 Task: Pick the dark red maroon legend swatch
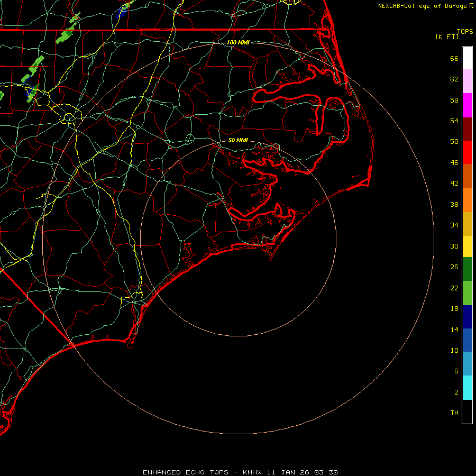click(x=467, y=129)
